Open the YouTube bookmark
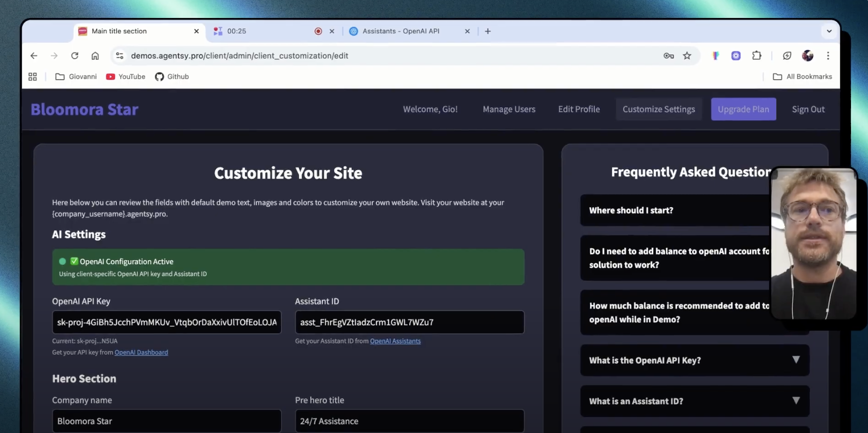This screenshot has width=868, height=433. click(x=126, y=77)
